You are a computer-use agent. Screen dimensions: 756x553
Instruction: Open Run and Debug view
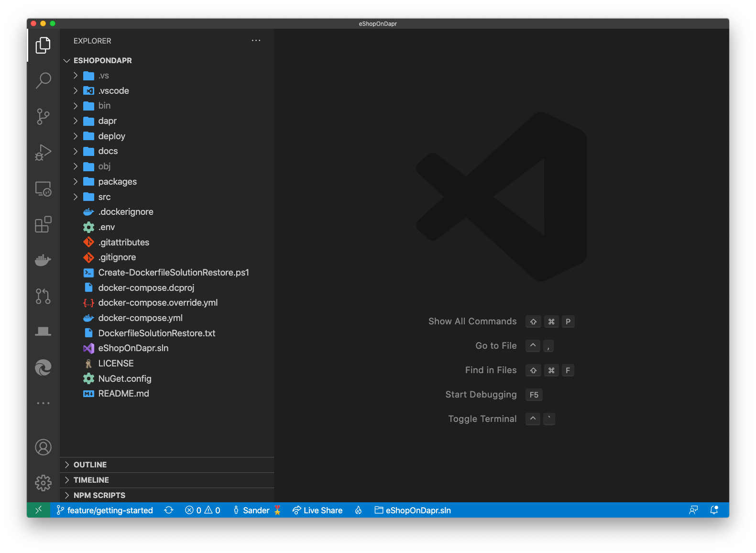coord(43,153)
